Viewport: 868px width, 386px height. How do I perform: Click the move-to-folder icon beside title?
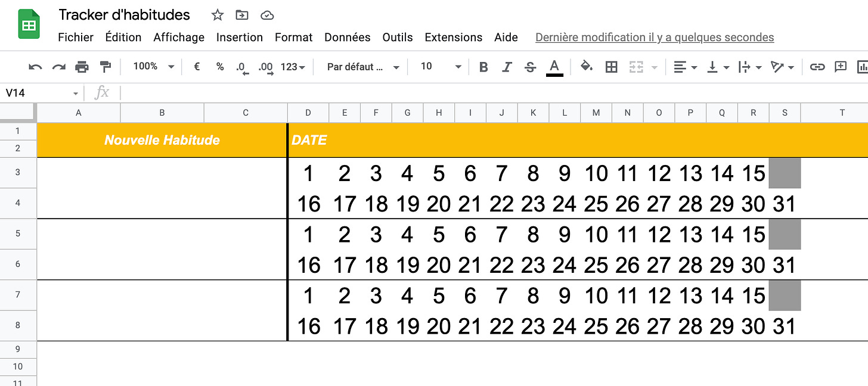click(242, 15)
